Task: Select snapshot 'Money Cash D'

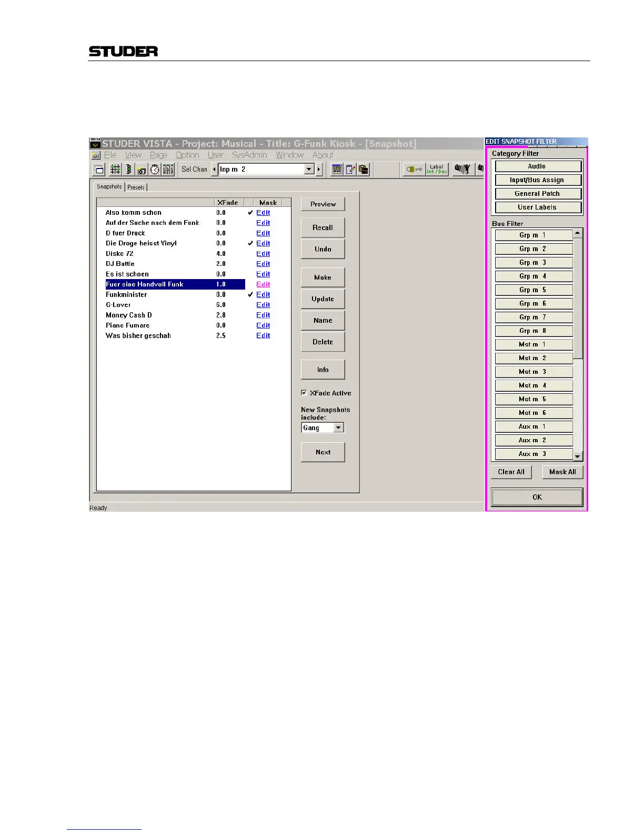Action: pyautogui.click(x=129, y=315)
